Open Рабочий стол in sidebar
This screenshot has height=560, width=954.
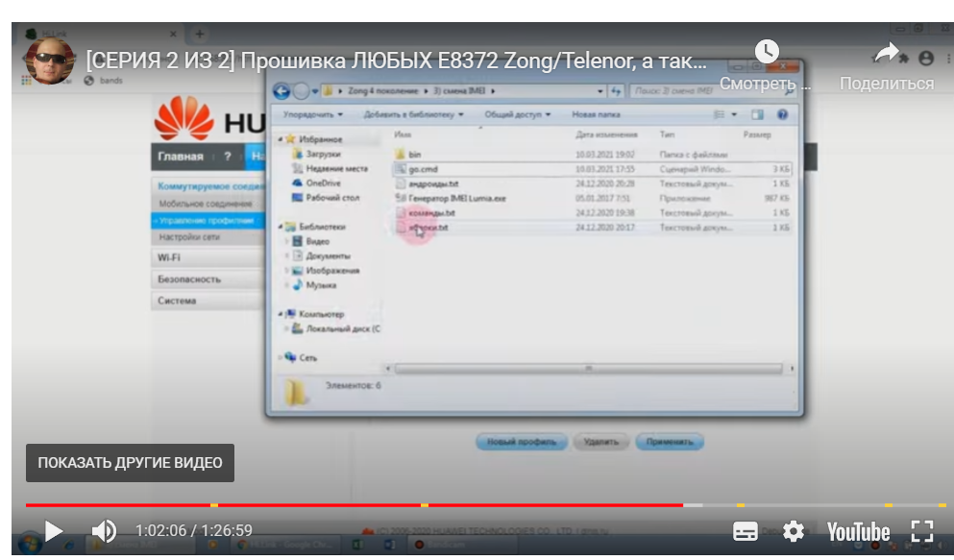click(x=332, y=198)
